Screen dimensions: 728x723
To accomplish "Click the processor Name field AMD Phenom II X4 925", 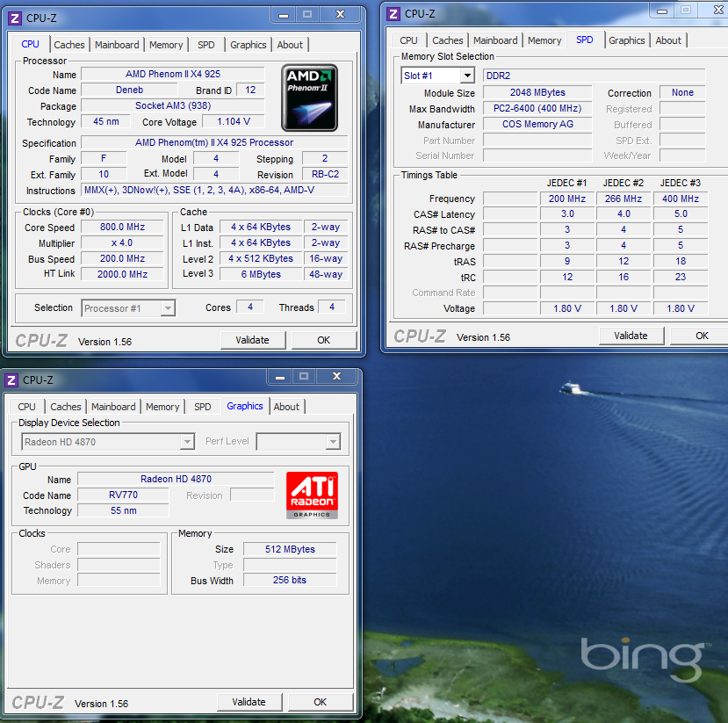I will 173,75.
